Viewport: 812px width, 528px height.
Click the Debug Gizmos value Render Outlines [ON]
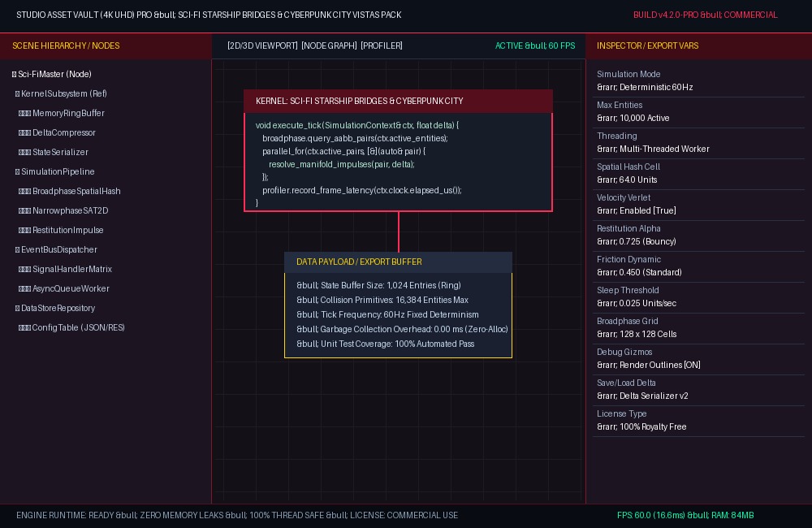click(648, 366)
